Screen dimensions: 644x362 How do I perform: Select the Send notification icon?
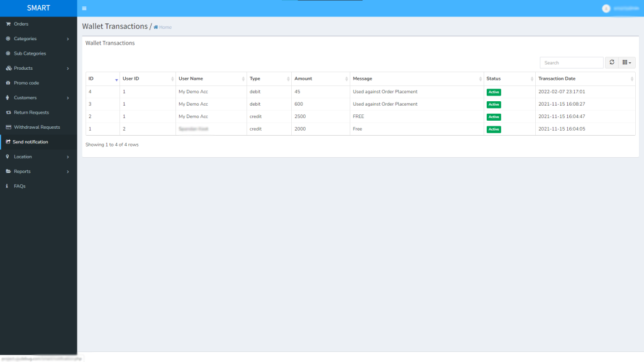[x=8, y=141]
